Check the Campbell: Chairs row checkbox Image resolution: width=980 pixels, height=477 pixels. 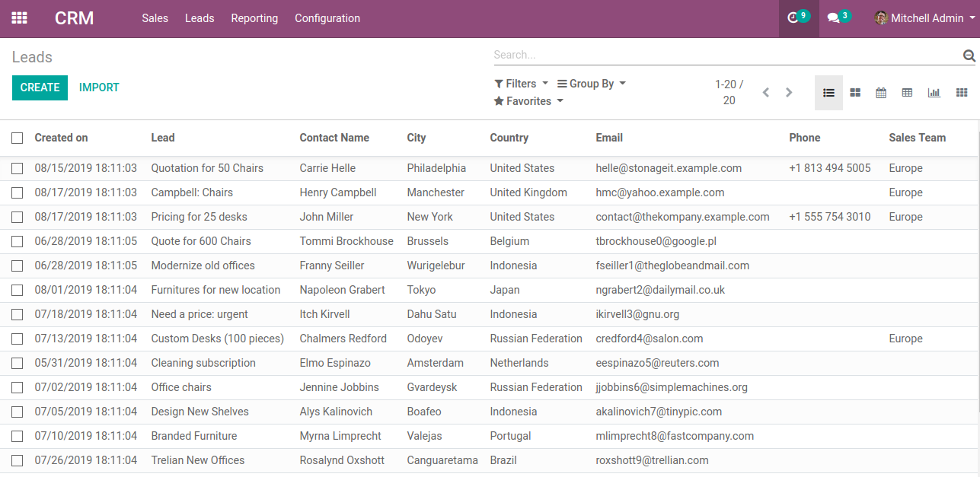[17, 192]
